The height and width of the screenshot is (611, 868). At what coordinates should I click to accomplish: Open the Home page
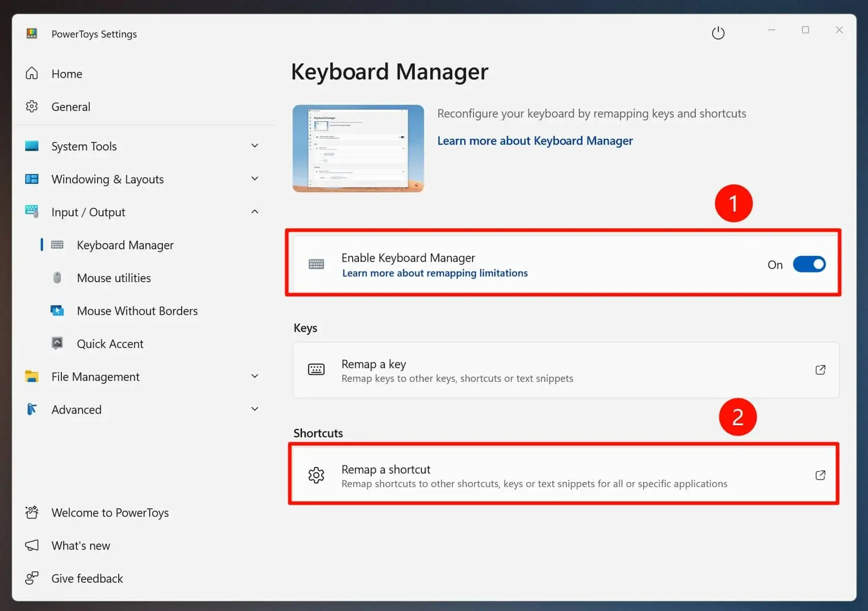point(67,73)
